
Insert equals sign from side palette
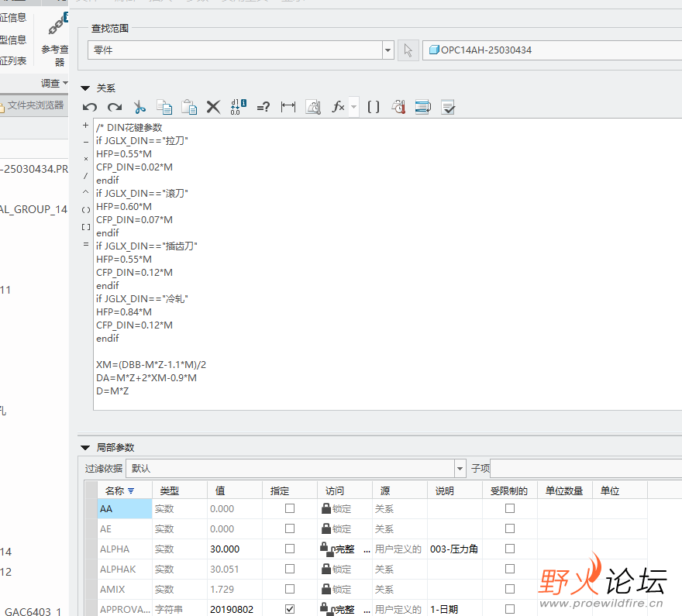(x=86, y=244)
